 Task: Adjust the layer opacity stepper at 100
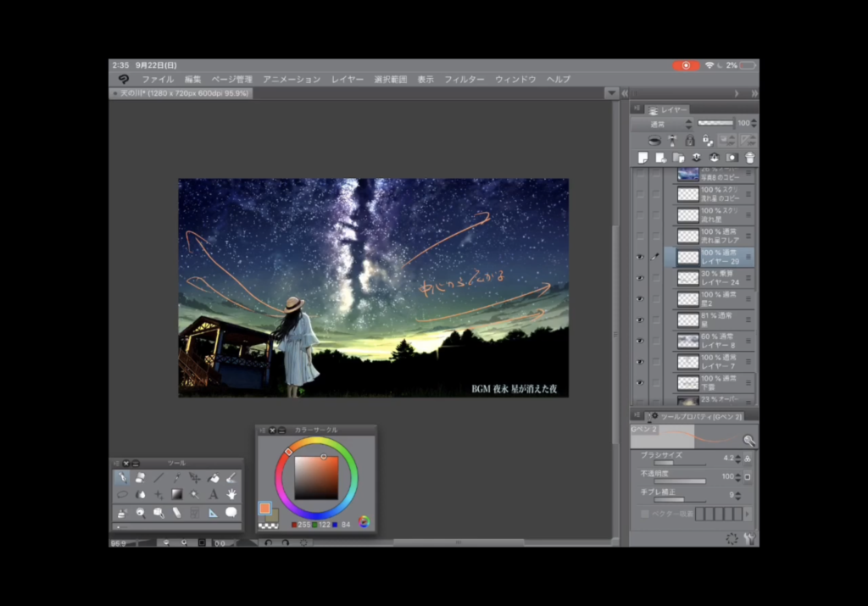click(754, 124)
